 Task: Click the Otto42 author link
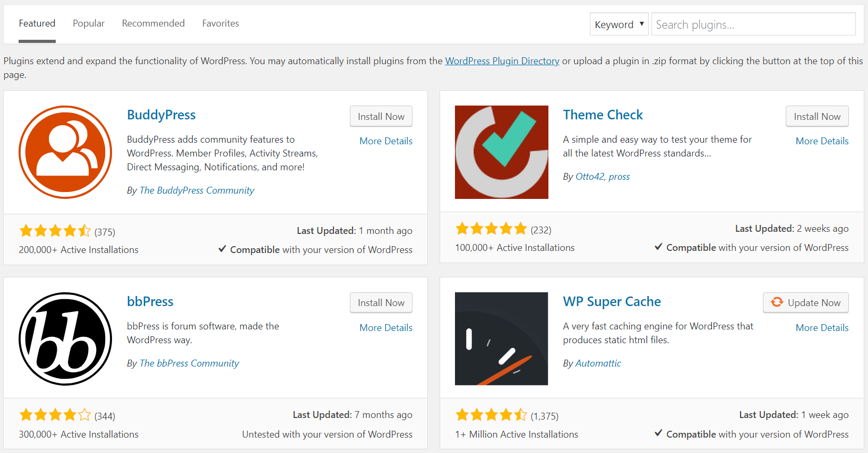coord(590,176)
